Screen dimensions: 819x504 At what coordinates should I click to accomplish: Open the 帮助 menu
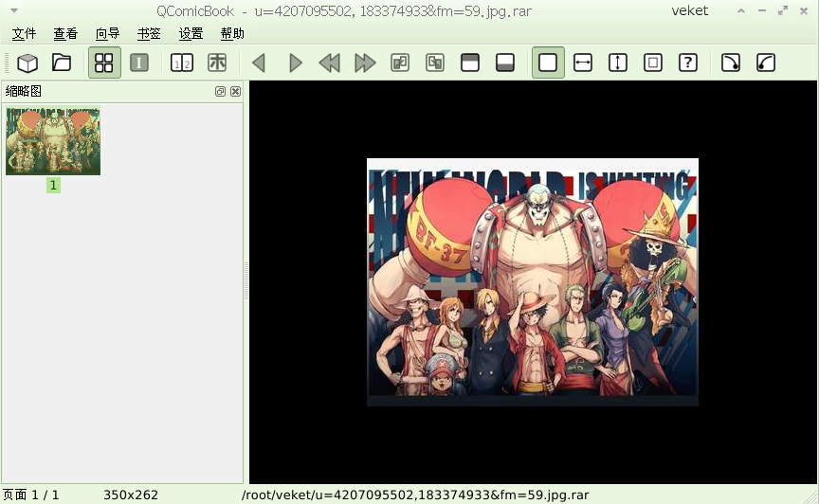tap(232, 34)
